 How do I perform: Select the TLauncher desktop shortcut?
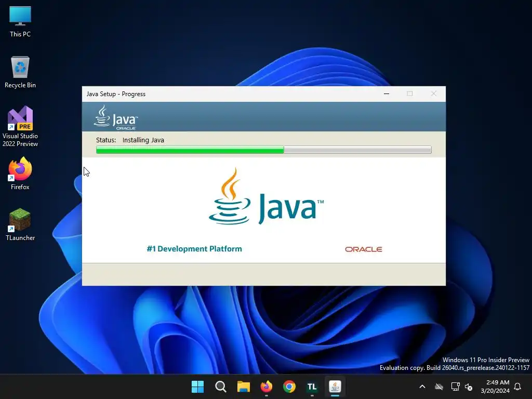point(20,224)
